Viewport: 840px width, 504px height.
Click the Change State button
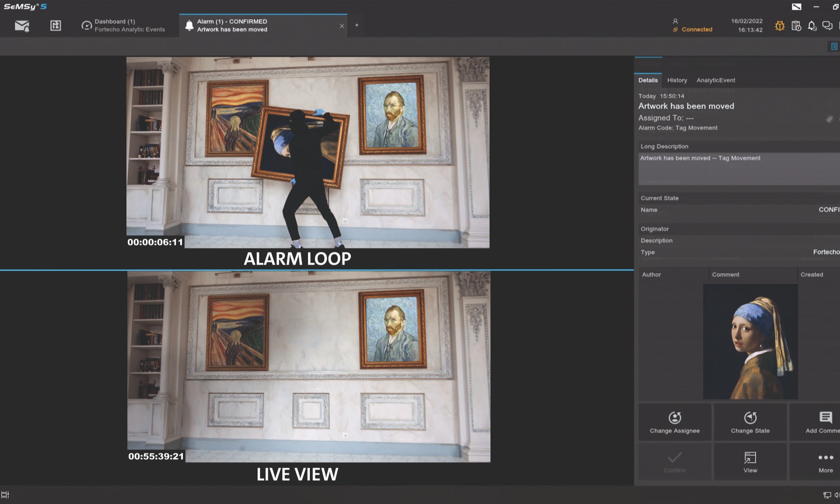pyautogui.click(x=750, y=422)
